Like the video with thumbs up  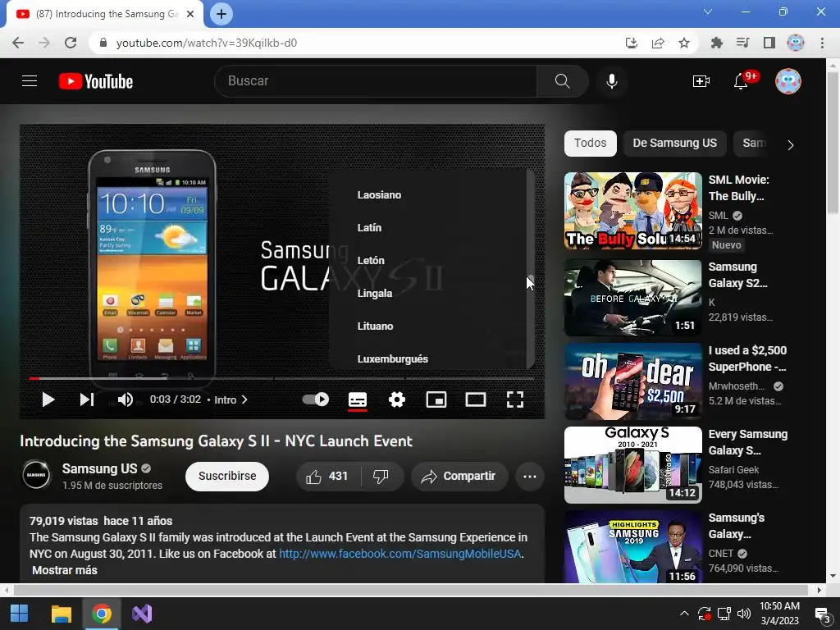(x=327, y=477)
